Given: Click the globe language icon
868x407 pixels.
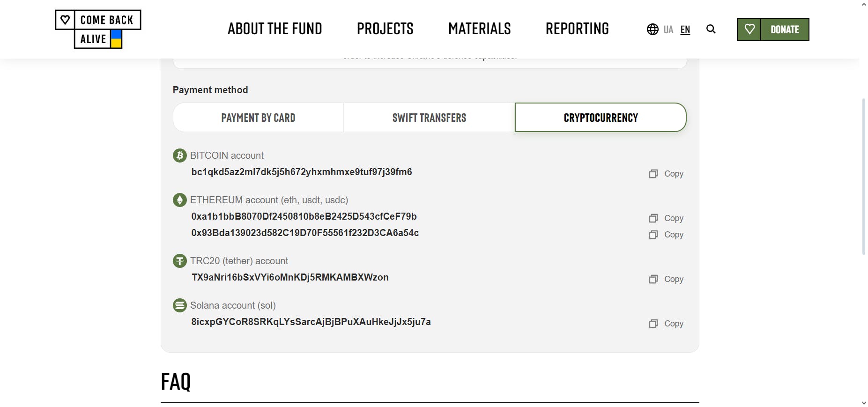Looking at the screenshot, I should (653, 30).
